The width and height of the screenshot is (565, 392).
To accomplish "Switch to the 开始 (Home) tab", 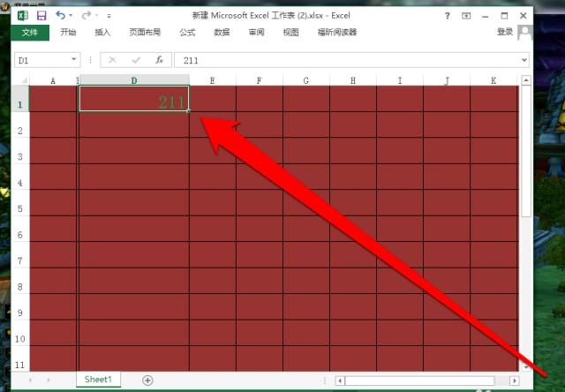I will (x=68, y=33).
